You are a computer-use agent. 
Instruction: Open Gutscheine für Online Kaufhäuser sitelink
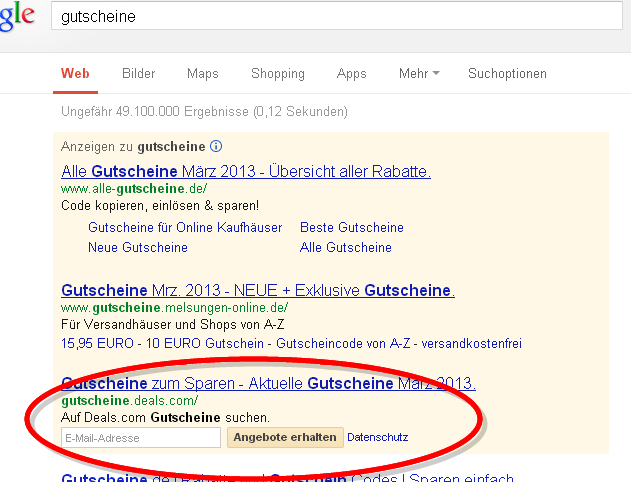(x=185, y=227)
